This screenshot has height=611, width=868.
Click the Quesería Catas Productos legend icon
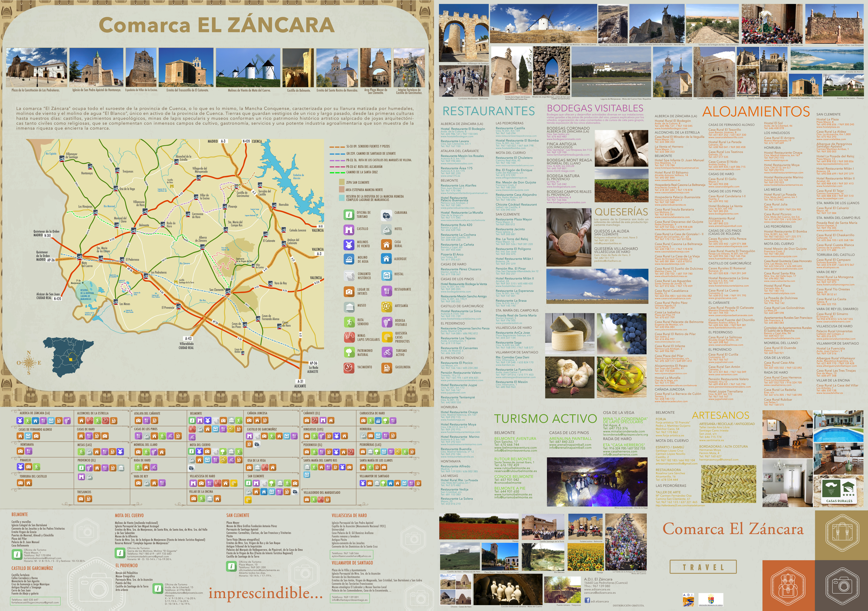click(x=387, y=337)
